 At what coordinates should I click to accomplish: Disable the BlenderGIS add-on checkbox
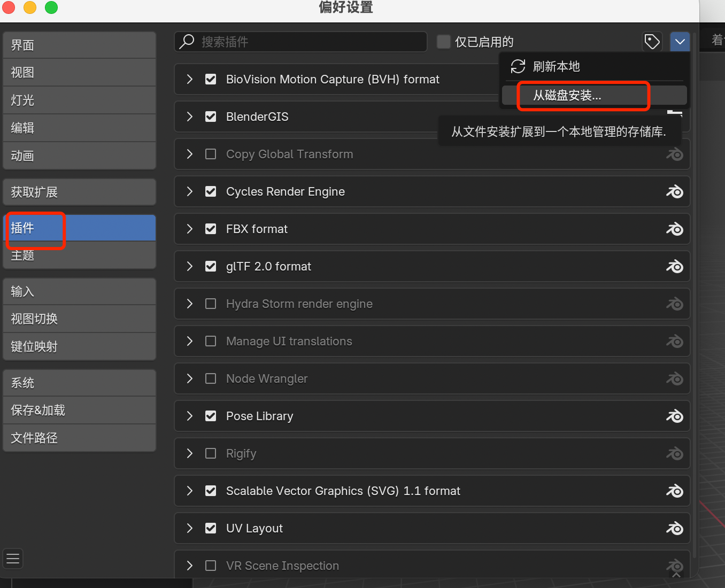click(x=211, y=117)
